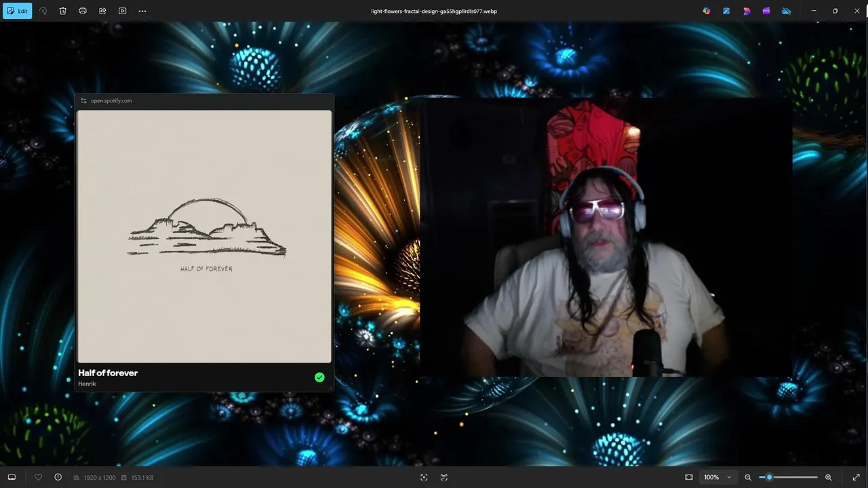The height and width of the screenshot is (488, 868).
Task: Launch the Microsoft Designer icon
Action: coord(747,11)
